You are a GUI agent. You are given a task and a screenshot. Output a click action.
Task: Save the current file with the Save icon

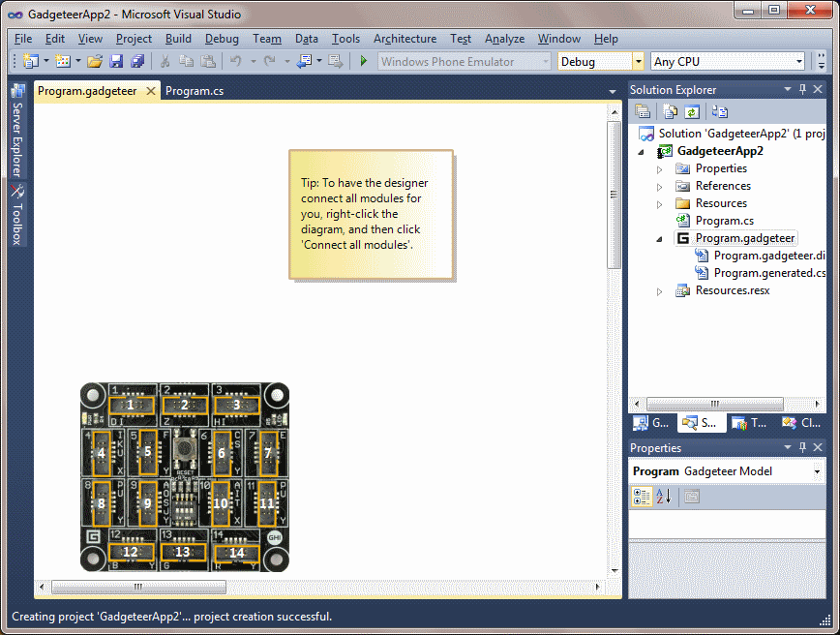coord(116,62)
